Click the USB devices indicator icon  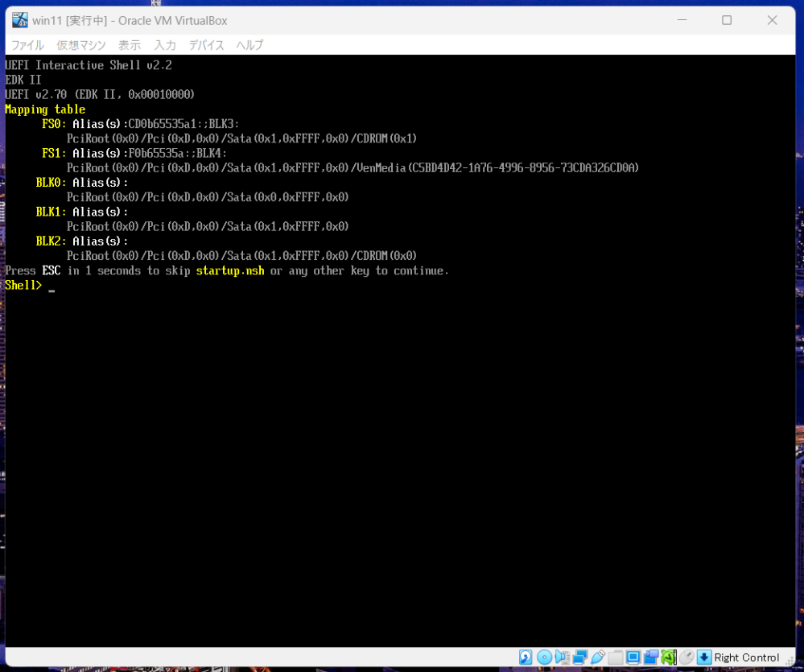(x=597, y=658)
